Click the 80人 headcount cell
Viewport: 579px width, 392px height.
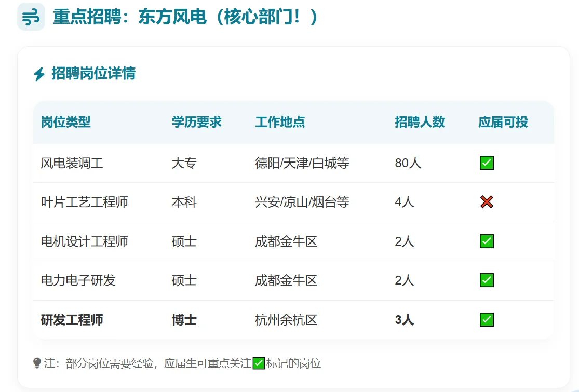pos(408,163)
